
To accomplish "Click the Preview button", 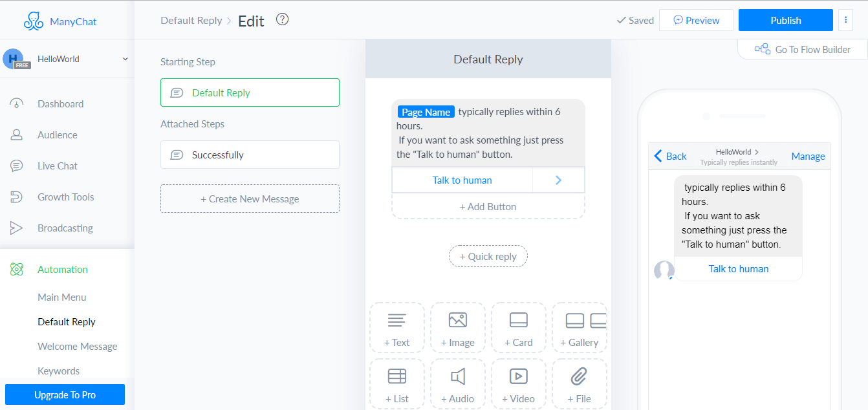I will point(696,20).
